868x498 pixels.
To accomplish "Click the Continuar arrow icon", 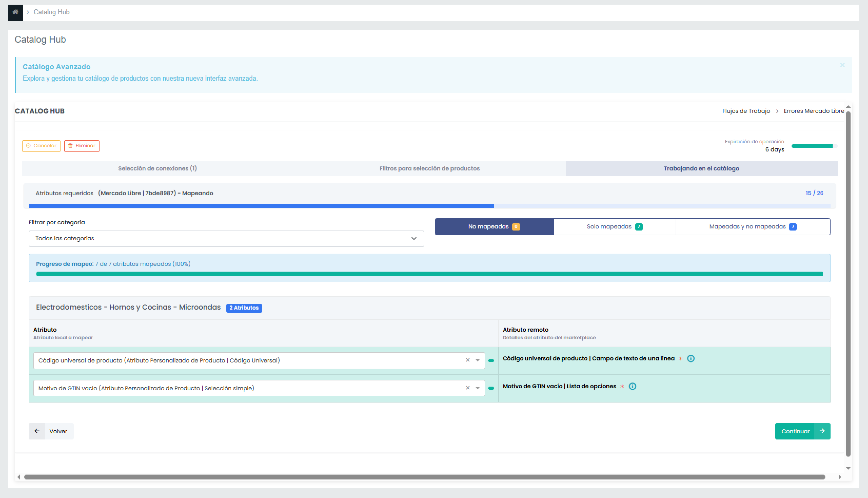I will point(822,431).
